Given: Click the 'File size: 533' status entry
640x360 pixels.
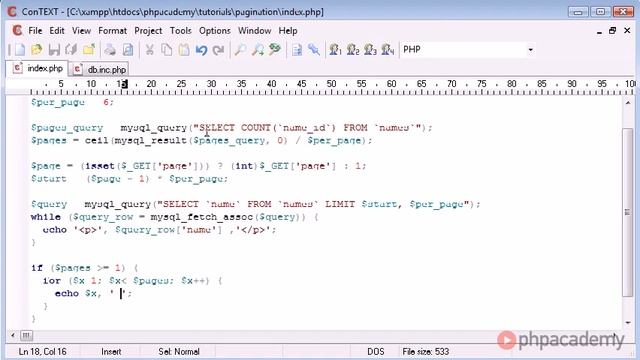Looking at the screenshot, I should pos(425,351).
